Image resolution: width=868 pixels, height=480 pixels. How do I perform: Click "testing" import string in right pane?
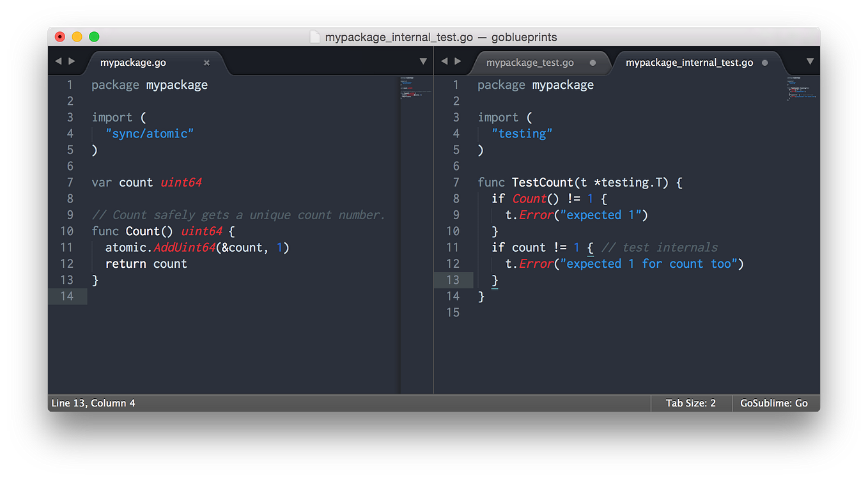pos(522,134)
